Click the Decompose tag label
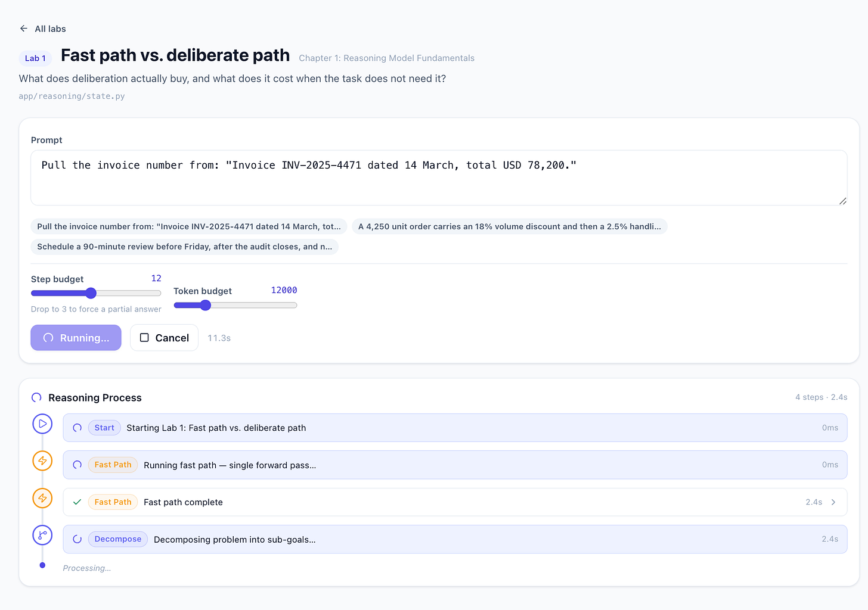The height and width of the screenshot is (610, 868). (x=118, y=539)
